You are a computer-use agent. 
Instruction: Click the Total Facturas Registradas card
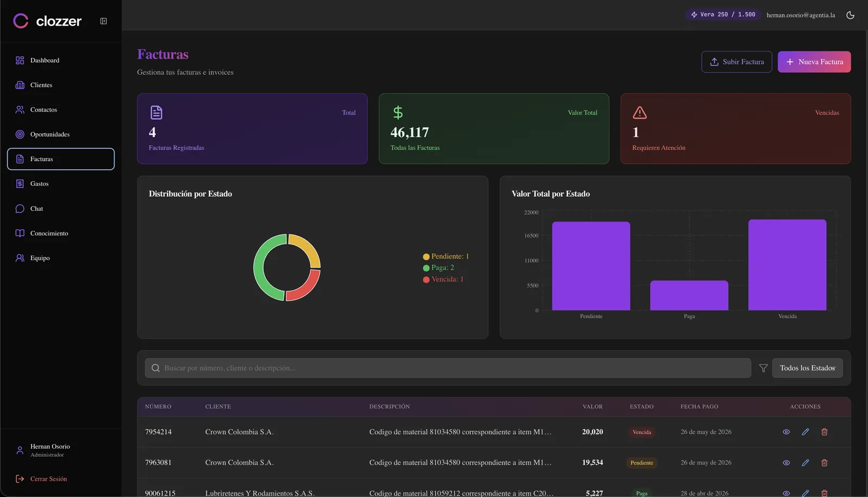click(x=252, y=128)
